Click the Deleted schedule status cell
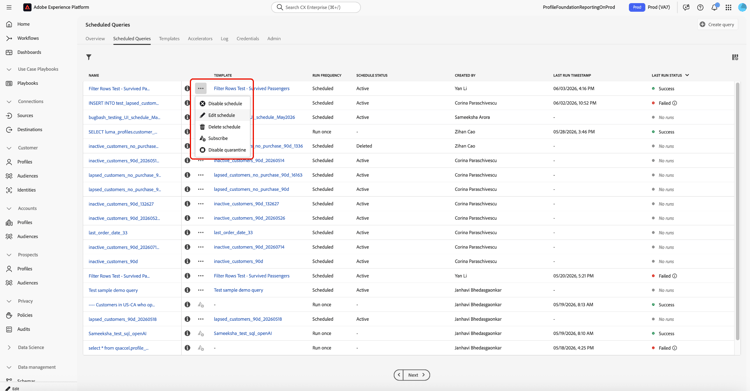This screenshot has height=391, width=750. tap(364, 146)
